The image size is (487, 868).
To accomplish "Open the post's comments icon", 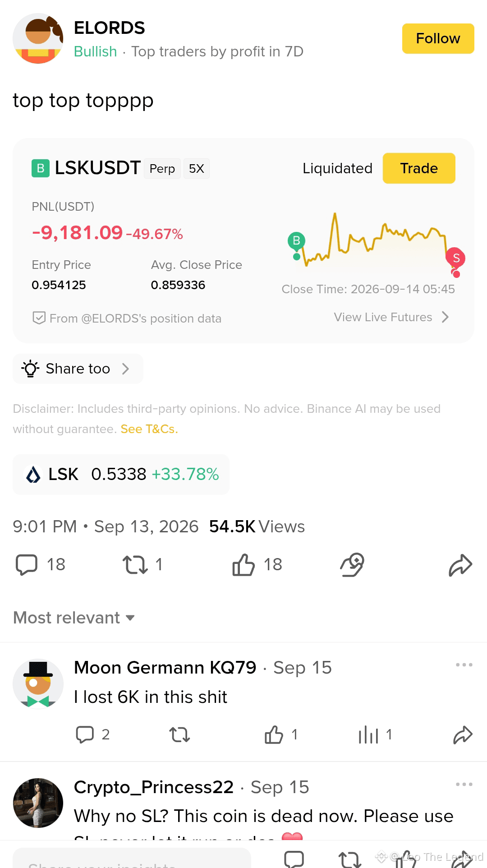I will (27, 565).
